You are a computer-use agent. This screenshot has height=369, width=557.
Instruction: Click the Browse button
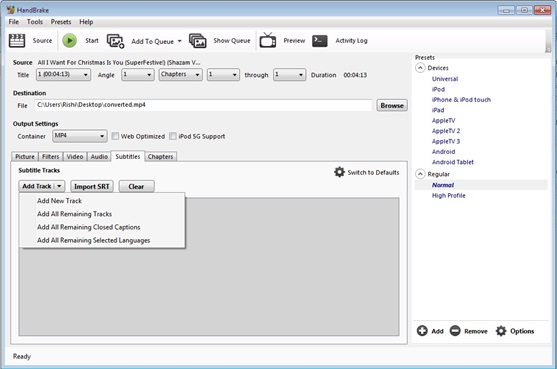click(x=392, y=105)
